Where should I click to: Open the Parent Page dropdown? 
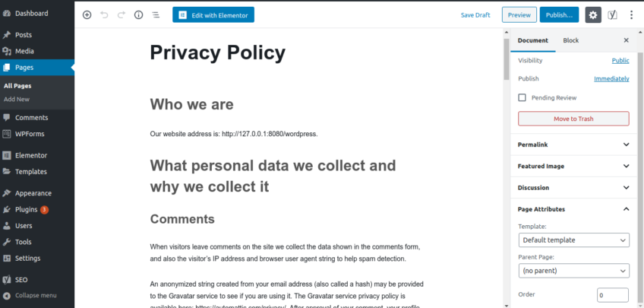click(x=573, y=271)
